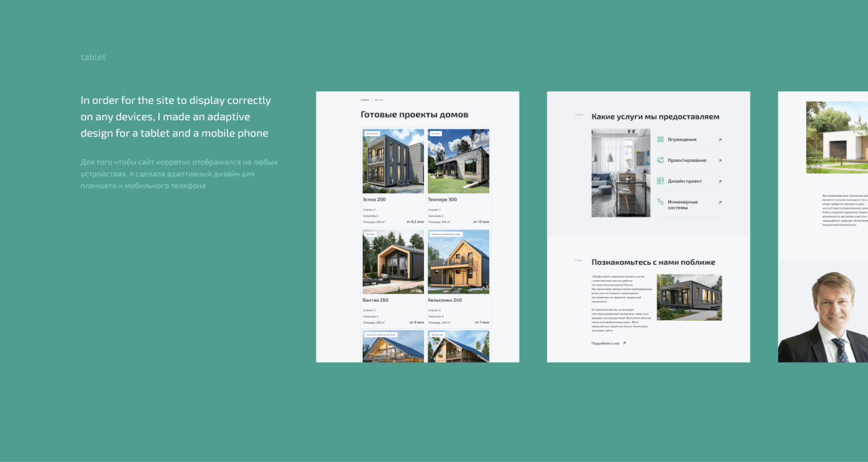Click the arrow at right of Дизайн проект row
The width and height of the screenshot is (868, 462).
[x=720, y=182]
